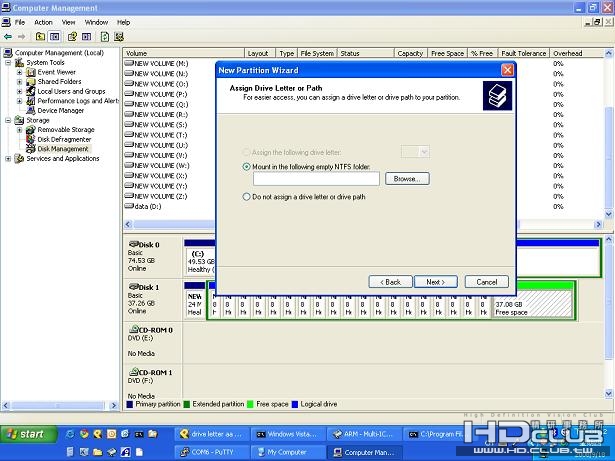Click the < Back button
Screen dimensions: 615x461
(390, 282)
